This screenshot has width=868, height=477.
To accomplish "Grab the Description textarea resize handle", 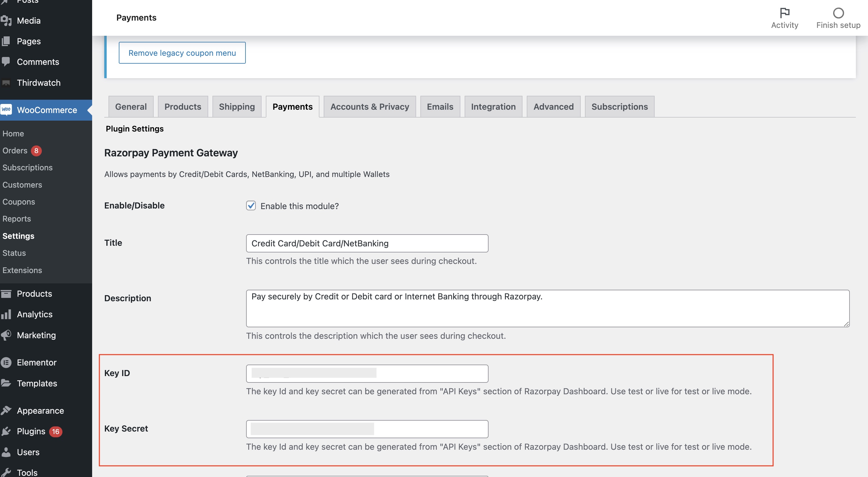I will coord(846,324).
